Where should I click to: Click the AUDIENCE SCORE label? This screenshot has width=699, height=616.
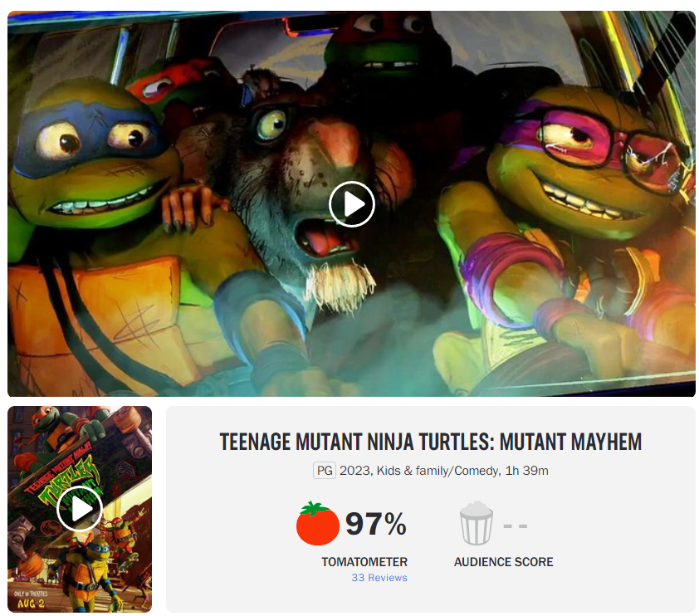(504, 562)
